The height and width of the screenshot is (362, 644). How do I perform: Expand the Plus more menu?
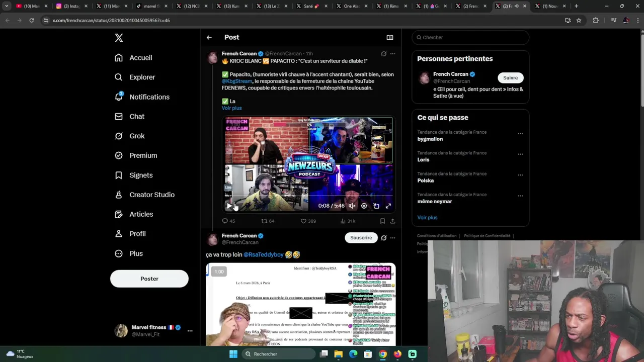[128, 254]
